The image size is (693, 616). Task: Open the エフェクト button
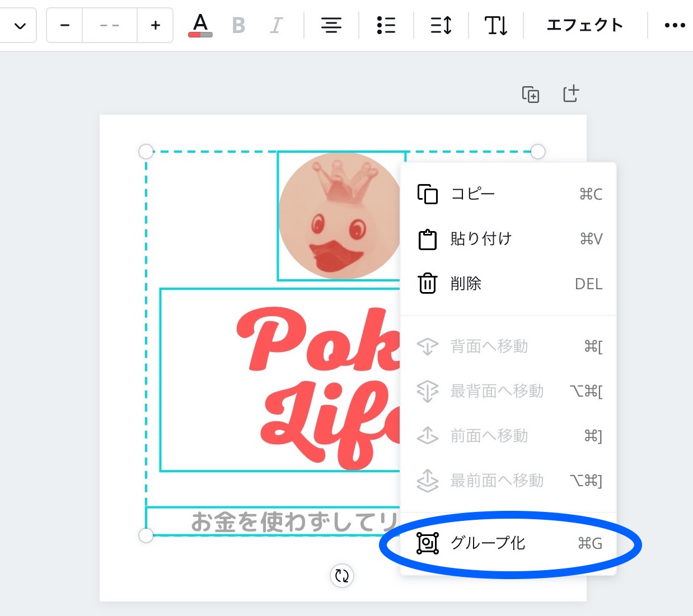(x=584, y=26)
